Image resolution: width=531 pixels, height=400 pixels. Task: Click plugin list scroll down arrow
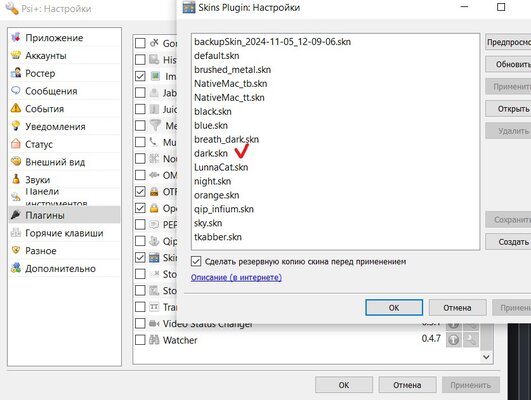tap(486, 357)
